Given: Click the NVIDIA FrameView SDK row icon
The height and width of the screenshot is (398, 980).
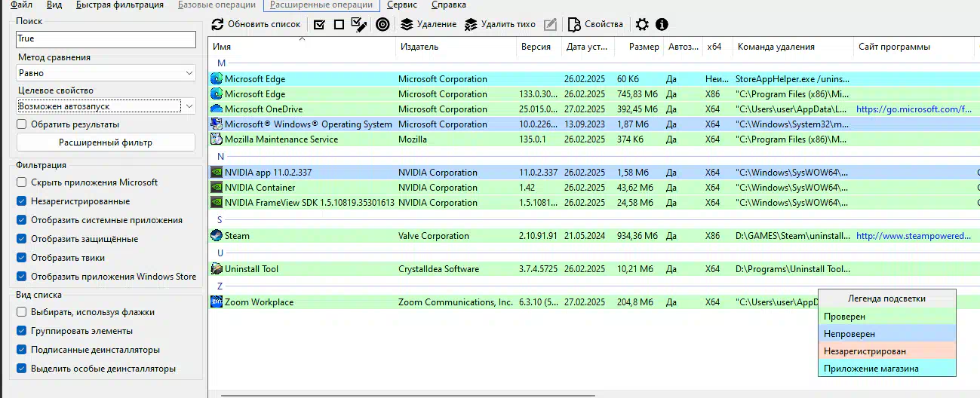Looking at the screenshot, I should (x=217, y=202).
